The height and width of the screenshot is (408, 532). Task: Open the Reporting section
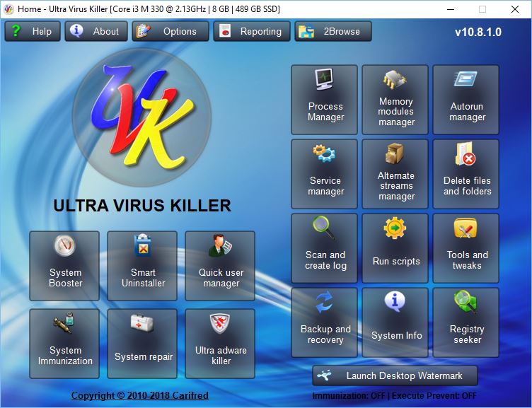point(252,31)
